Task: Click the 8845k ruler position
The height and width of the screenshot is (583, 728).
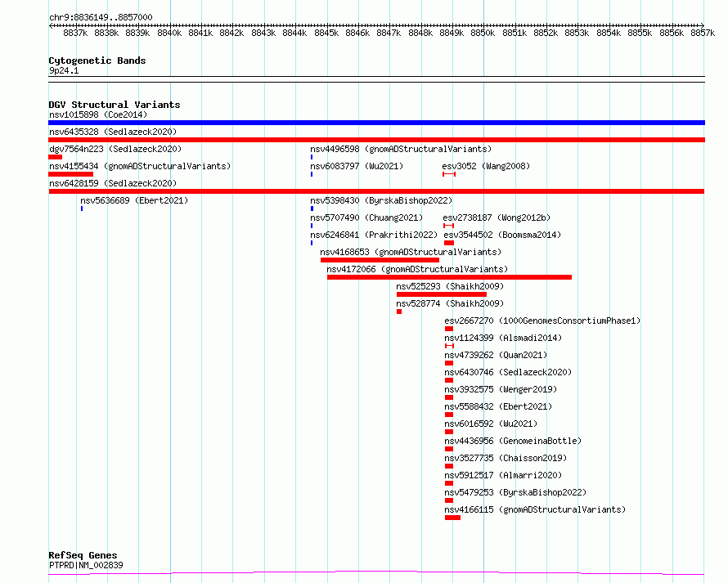Action: click(x=326, y=33)
